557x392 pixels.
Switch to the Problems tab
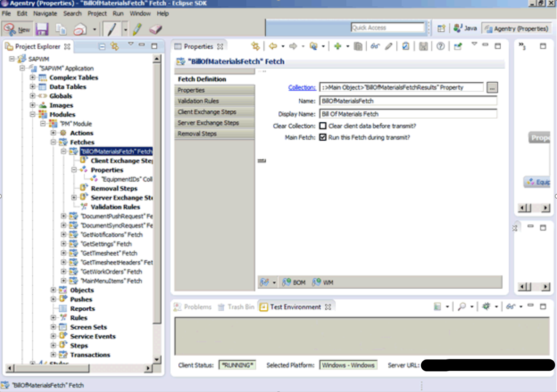click(x=193, y=307)
